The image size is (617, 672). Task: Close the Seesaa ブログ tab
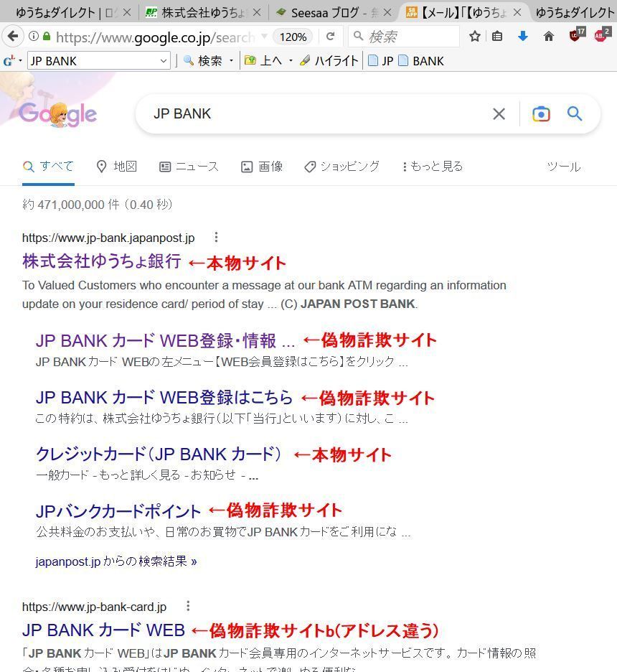pyautogui.click(x=387, y=12)
